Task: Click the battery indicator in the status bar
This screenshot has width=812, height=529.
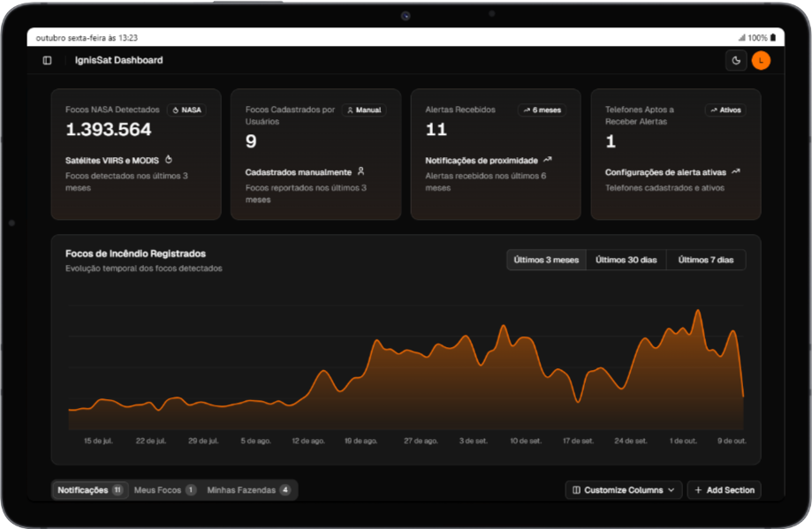Action: coord(771,38)
